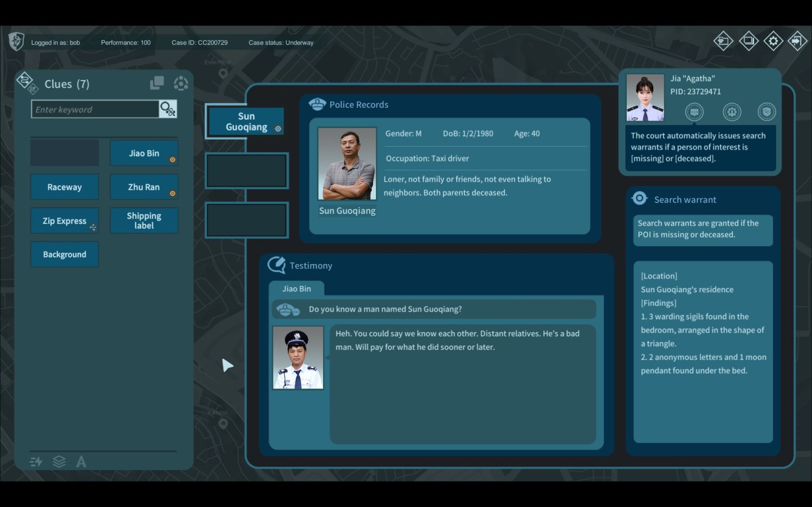The width and height of the screenshot is (812, 507).
Task: Click the marker on Sun Guoqiang tab
Action: click(278, 129)
